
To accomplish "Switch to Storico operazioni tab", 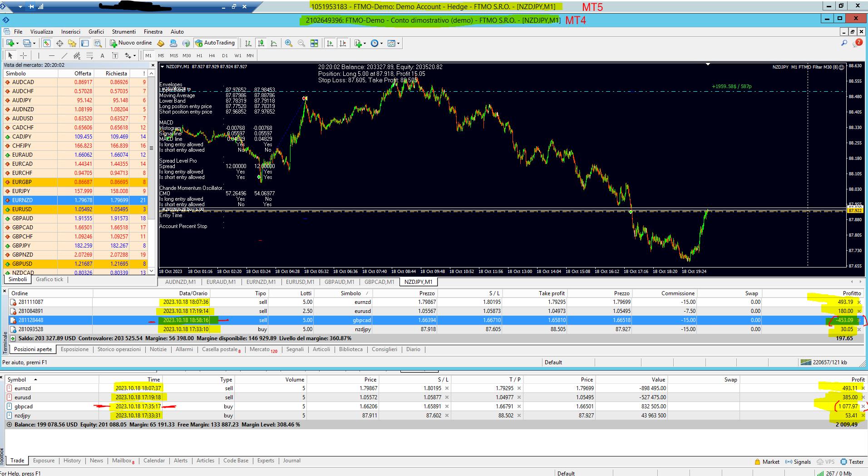I will coord(119,349).
